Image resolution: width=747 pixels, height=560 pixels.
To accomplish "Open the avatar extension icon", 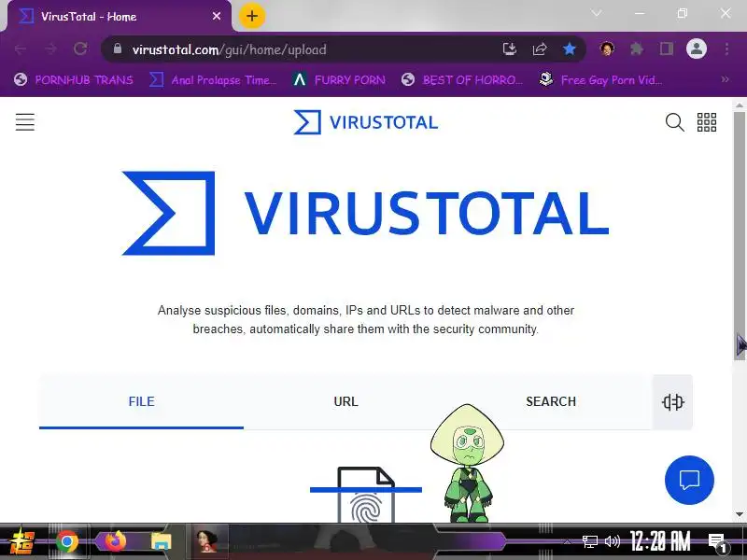I will [607, 49].
